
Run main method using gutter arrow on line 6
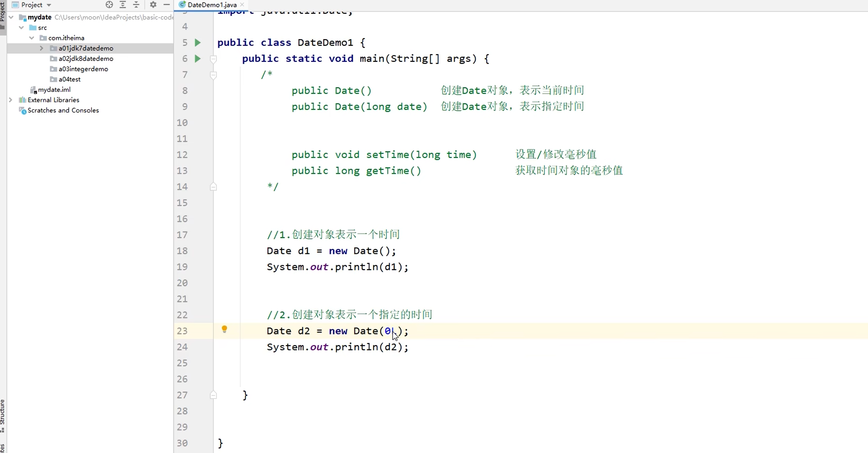pos(197,58)
